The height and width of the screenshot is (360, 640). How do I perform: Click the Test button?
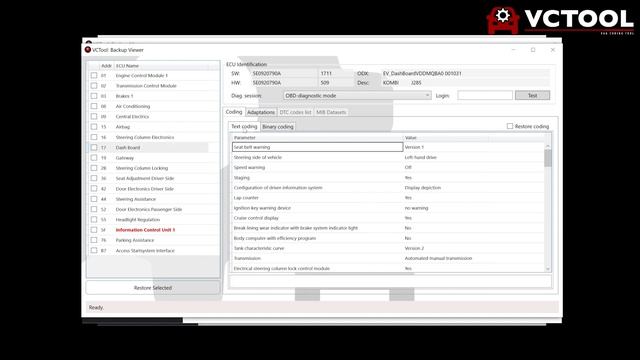pos(532,95)
